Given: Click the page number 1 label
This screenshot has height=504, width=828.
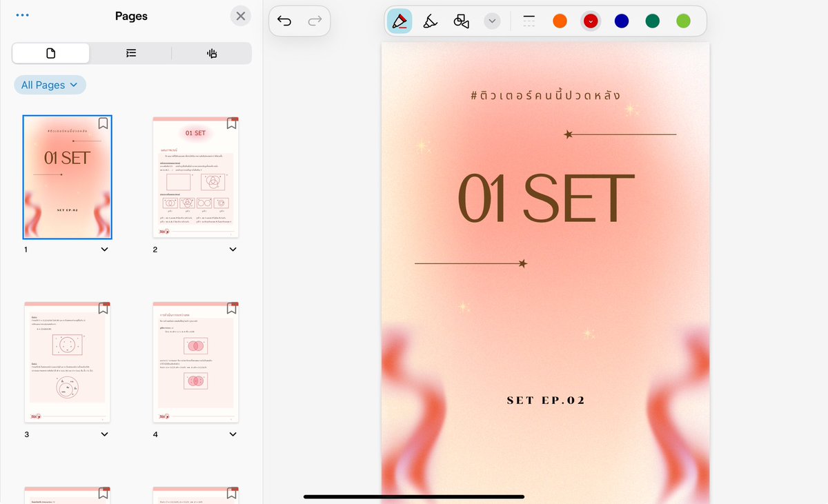Looking at the screenshot, I should click(x=26, y=250).
